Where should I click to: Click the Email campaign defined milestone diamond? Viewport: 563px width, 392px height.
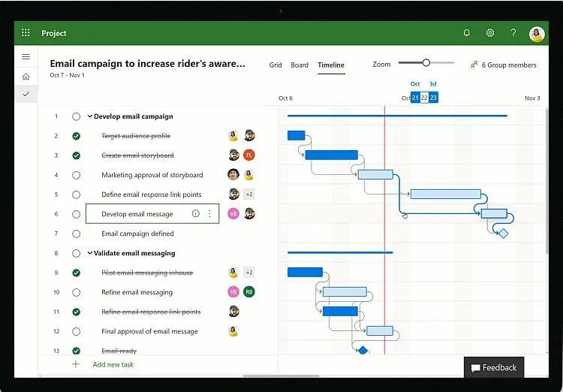point(504,234)
